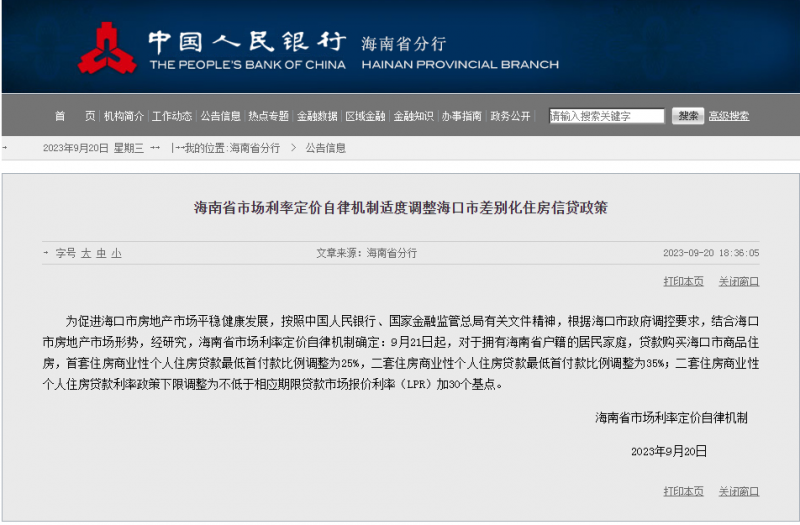Open the 机构简介 menu item

(124, 116)
